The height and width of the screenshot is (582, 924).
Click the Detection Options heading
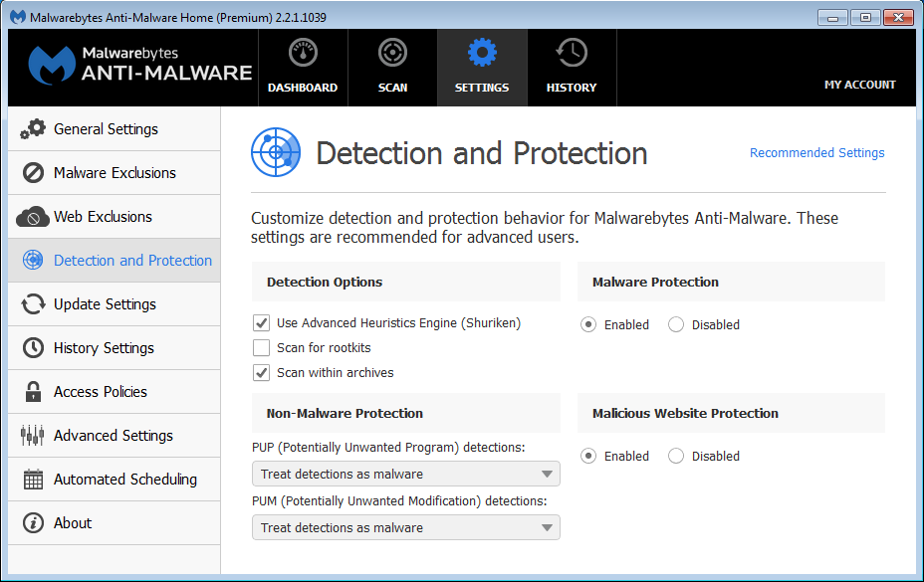[325, 282]
